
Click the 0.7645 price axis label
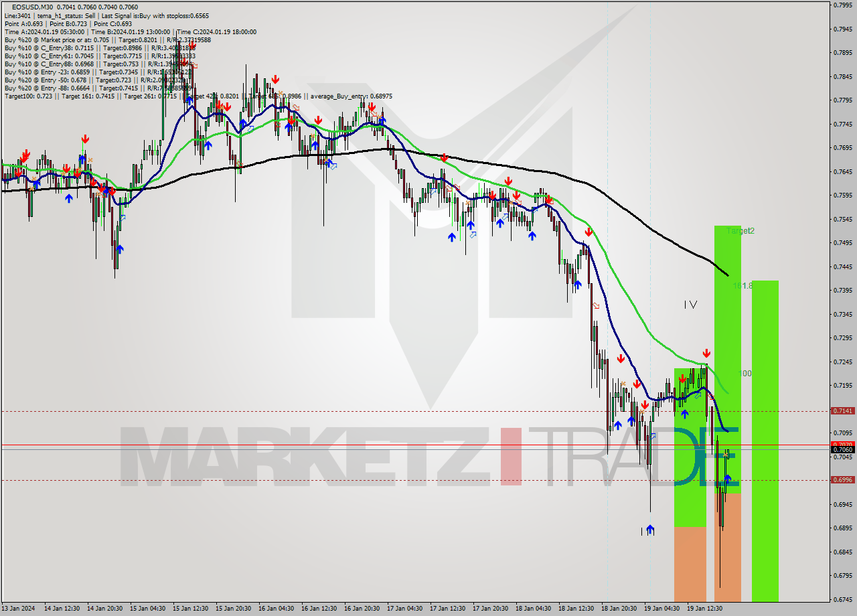pos(842,171)
